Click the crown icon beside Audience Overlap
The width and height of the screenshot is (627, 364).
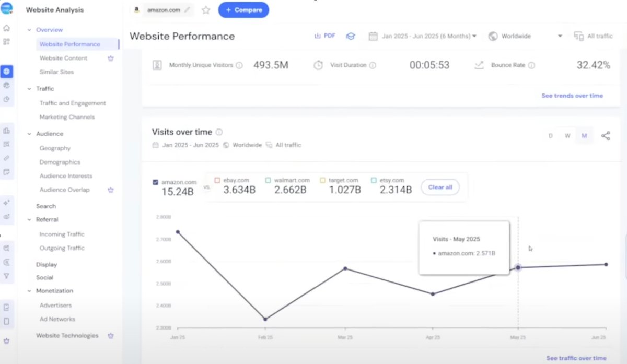(111, 190)
